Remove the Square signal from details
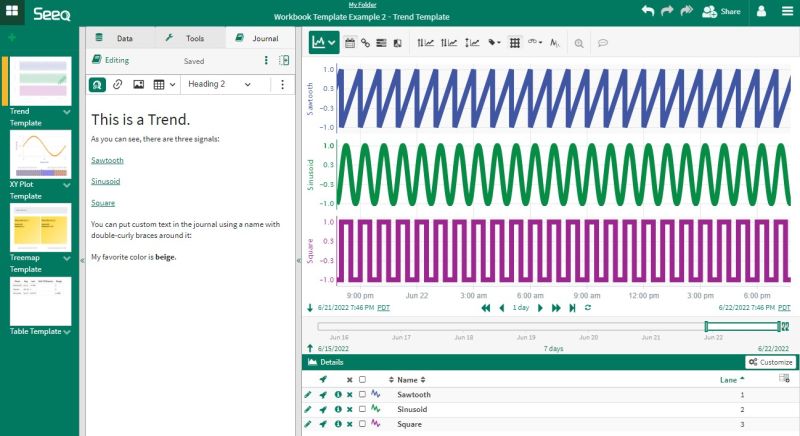Screen dimensions: 800x436 tap(349, 424)
